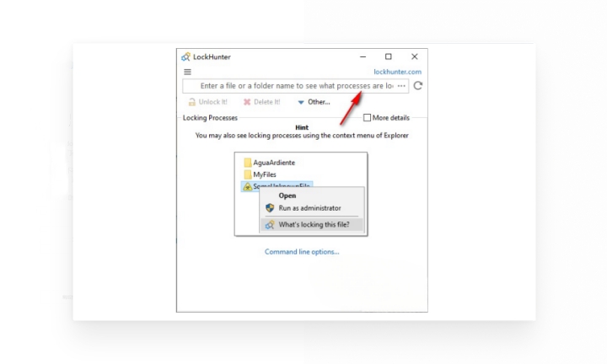Browse for a file with the ellipsis button
Viewport: 607px width, 364px height.
[x=401, y=86]
